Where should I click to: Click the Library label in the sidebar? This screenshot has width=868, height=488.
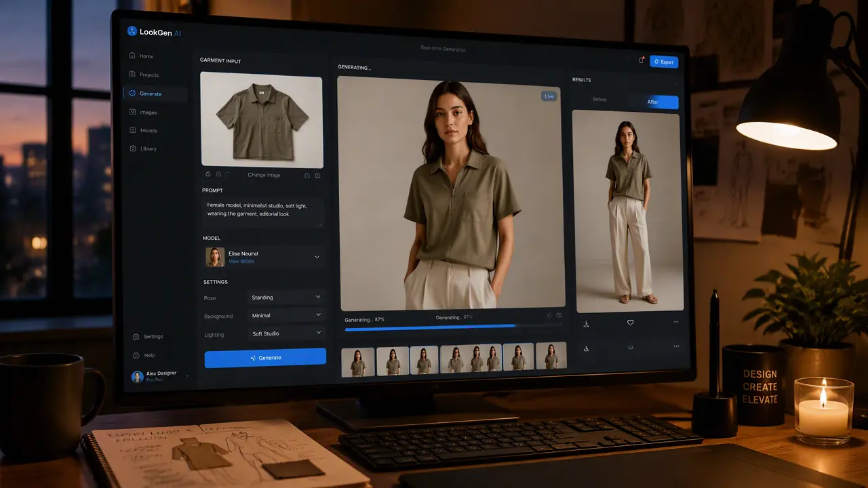149,148
